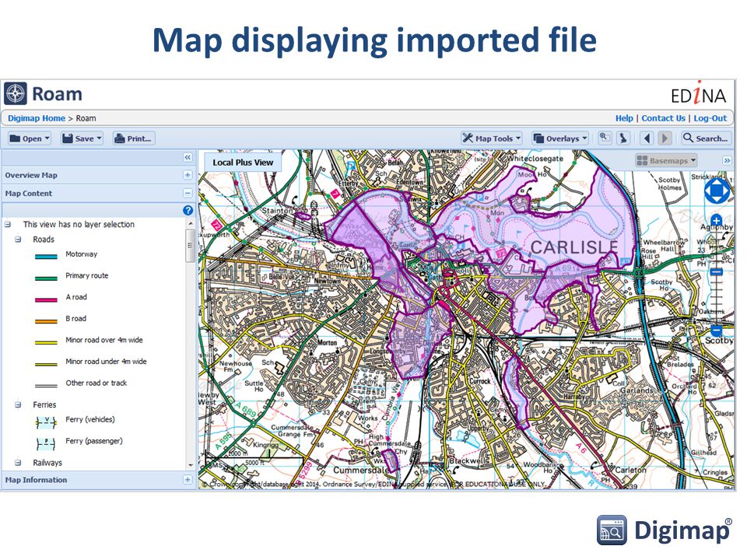Viewport: 747px width, 560px height.
Task: Follow the Digimap Home breadcrumb link
Action: (x=37, y=118)
